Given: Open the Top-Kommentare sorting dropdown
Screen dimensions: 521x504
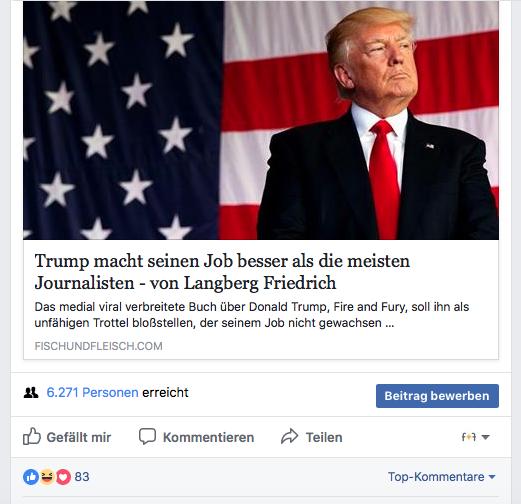Looking at the screenshot, I should [x=441, y=477].
